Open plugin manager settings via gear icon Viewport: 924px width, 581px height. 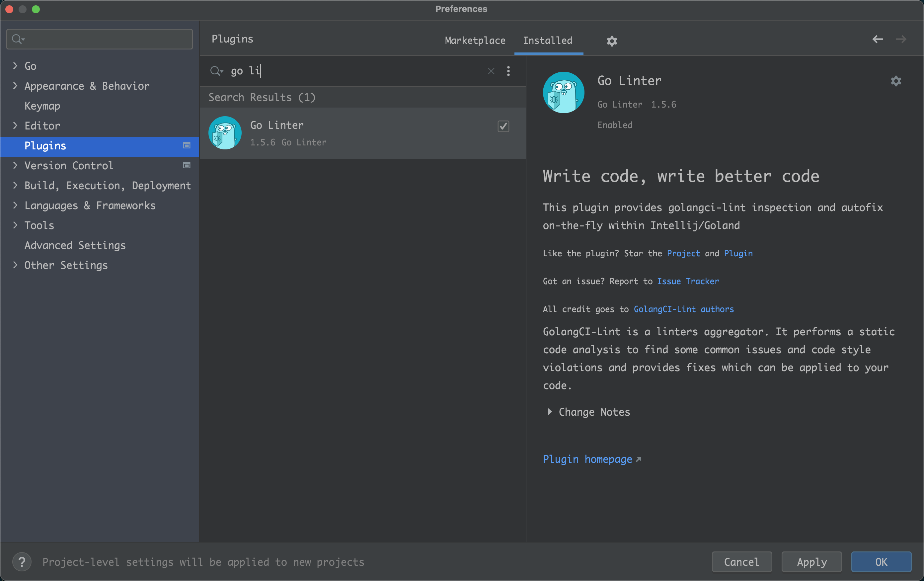pyautogui.click(x=612, y=41)
